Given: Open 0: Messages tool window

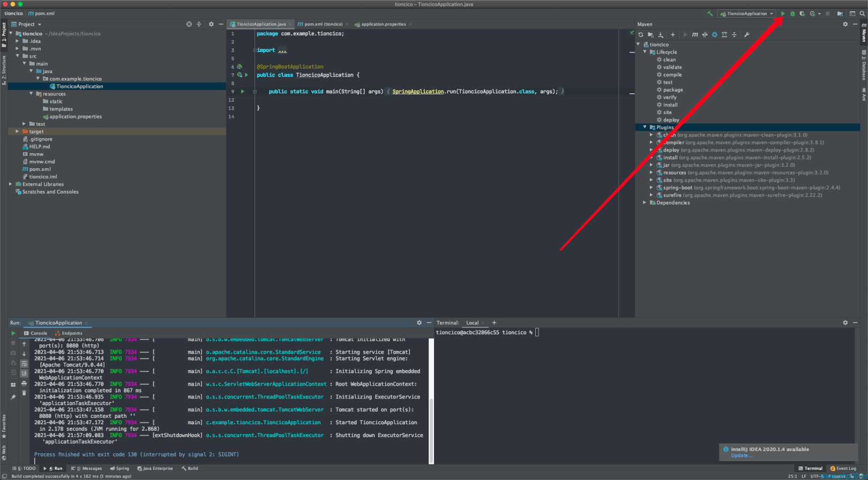Looking at the screenshot, I should [x=86, y=468].
